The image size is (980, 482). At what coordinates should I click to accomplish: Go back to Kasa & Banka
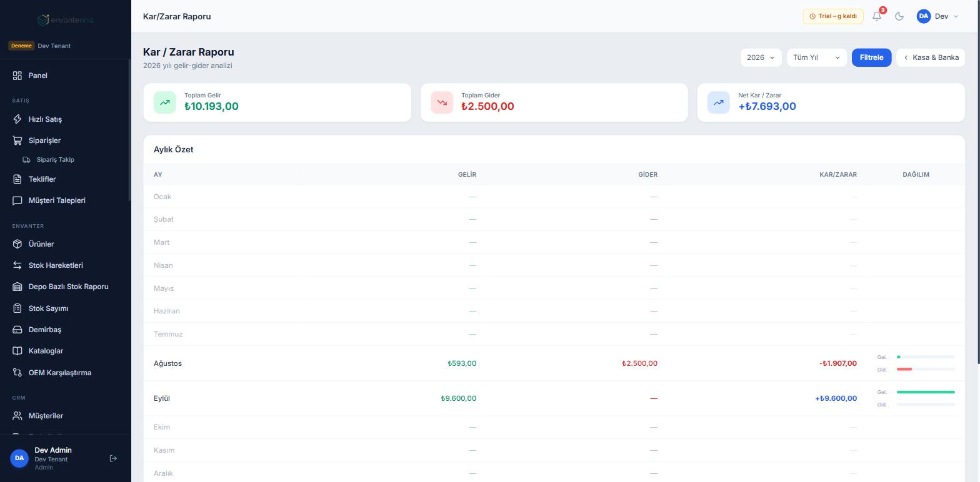pyautogui.click(x=931, y=57)
